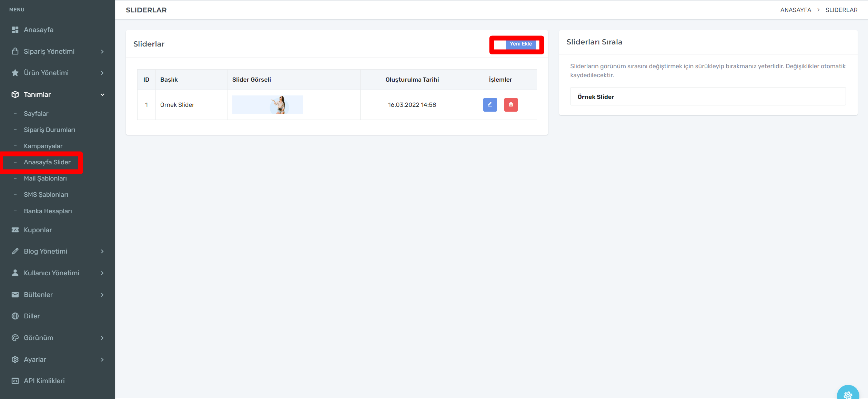Screen dimensions: 868x399
Task: Expand the Sipariş Yönetimi submenu arrow
Action: tap(102, 51)
